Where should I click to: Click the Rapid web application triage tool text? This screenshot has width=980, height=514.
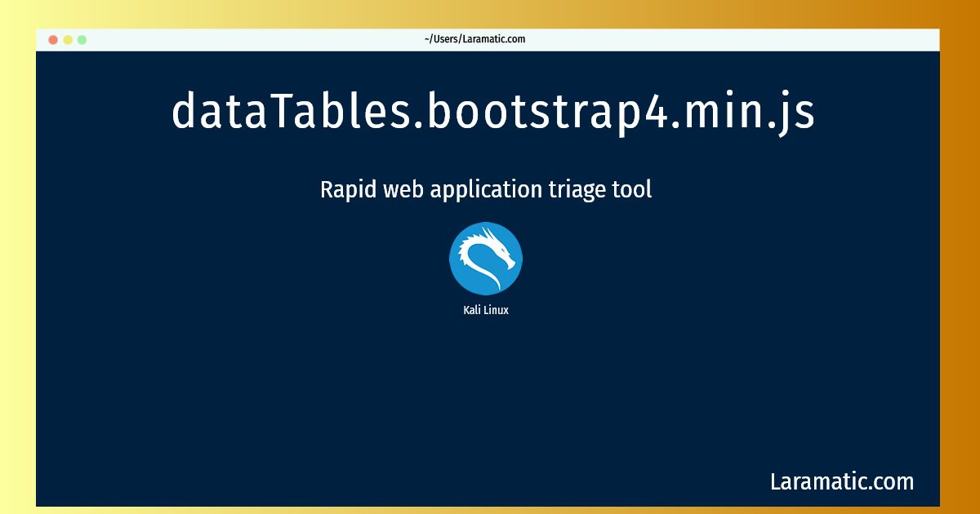(x=486, y=188)
